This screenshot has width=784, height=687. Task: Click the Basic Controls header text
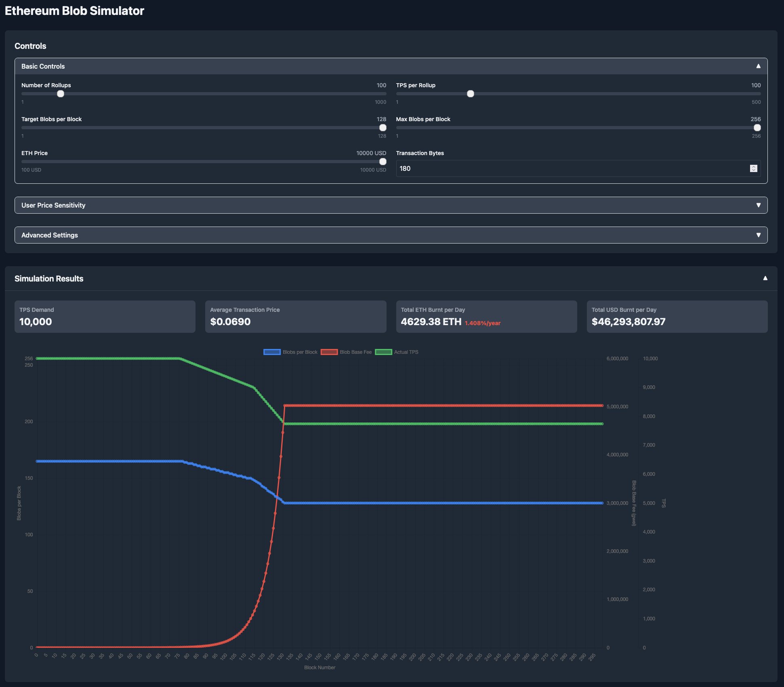tap(43, 66)
